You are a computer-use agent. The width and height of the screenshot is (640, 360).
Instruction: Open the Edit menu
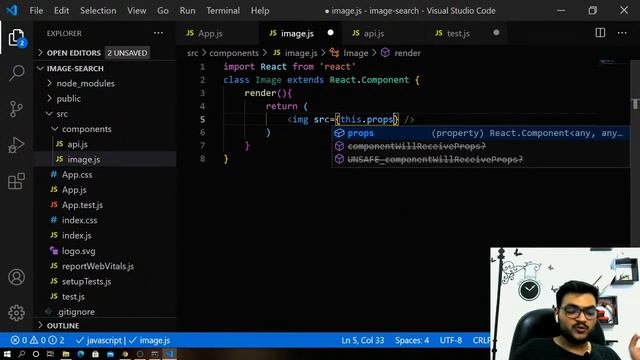point(61,11)
